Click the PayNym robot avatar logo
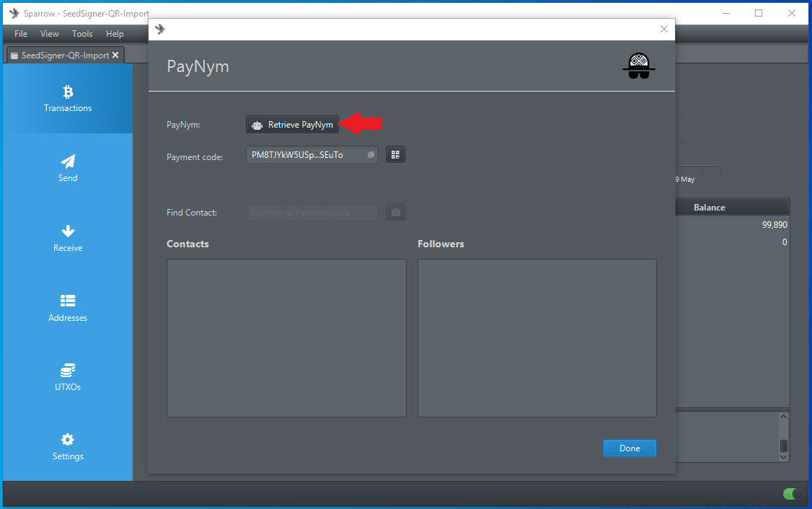 click(x=638, y=66)
